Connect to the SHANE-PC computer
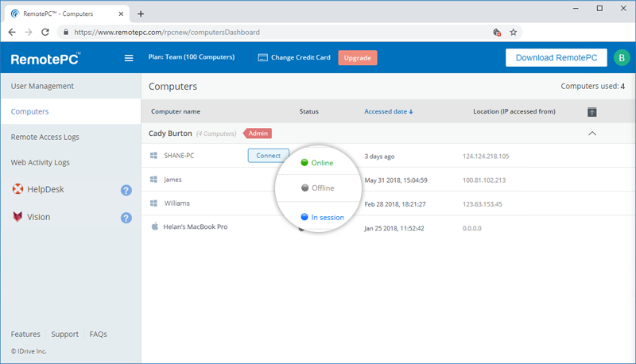 pyautogui.click(x=268, y=156)
